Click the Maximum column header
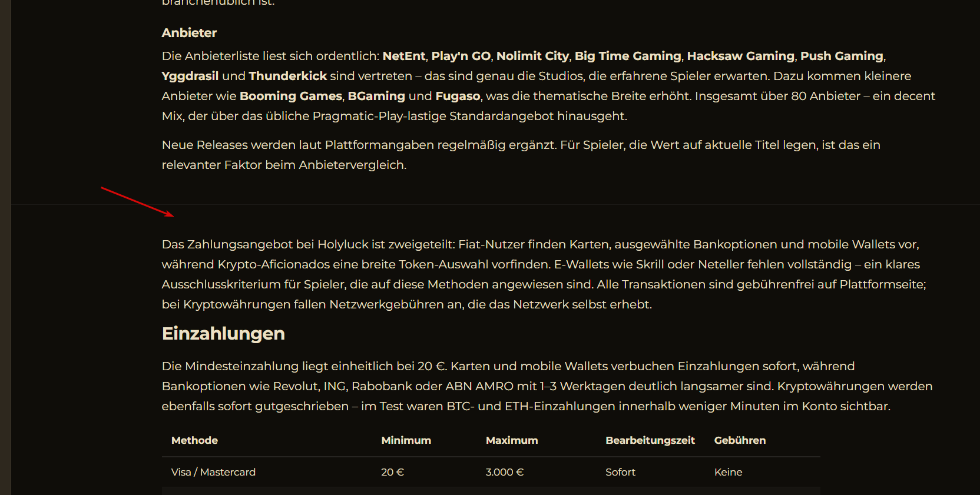The height and width of the screenshot is (495, 980). pos(512,440)
